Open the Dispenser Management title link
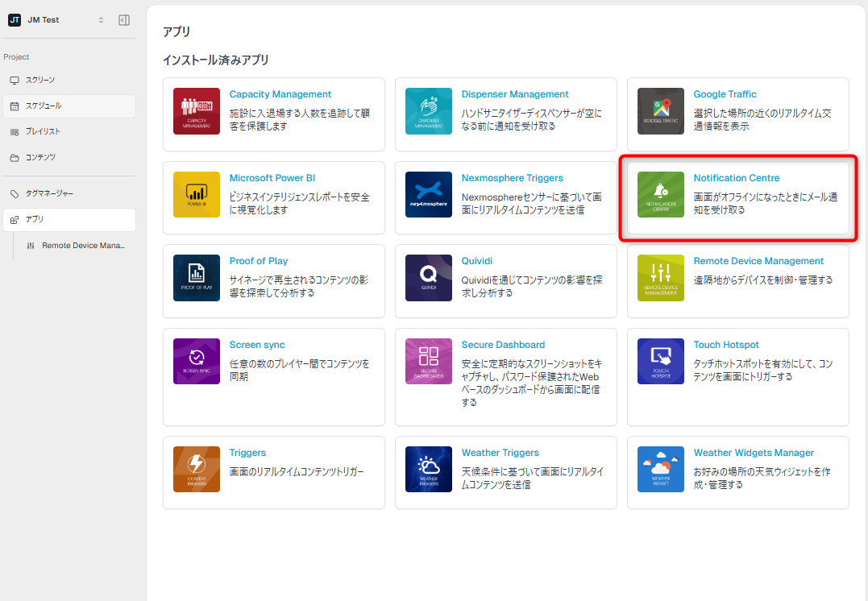 [x=515, y=94]
